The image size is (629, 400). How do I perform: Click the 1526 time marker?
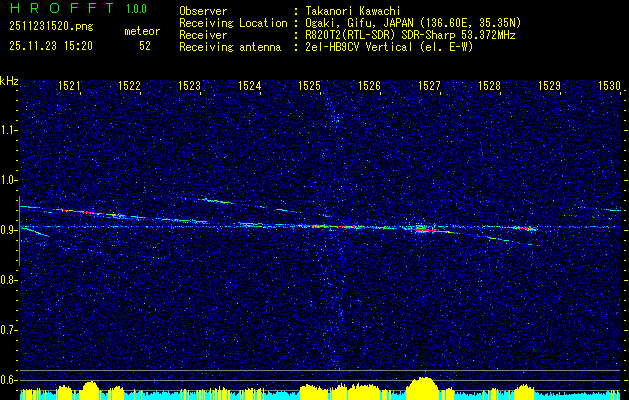pos(369,85)
